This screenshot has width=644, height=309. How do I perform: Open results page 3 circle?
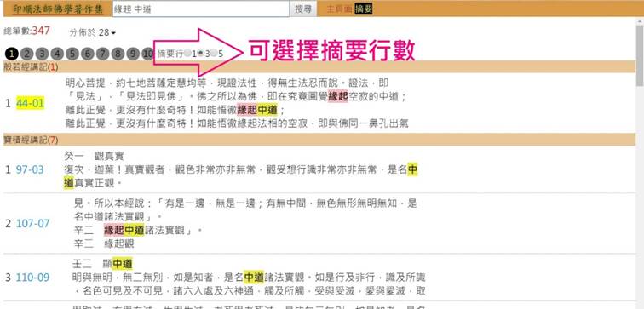point(43,54)
